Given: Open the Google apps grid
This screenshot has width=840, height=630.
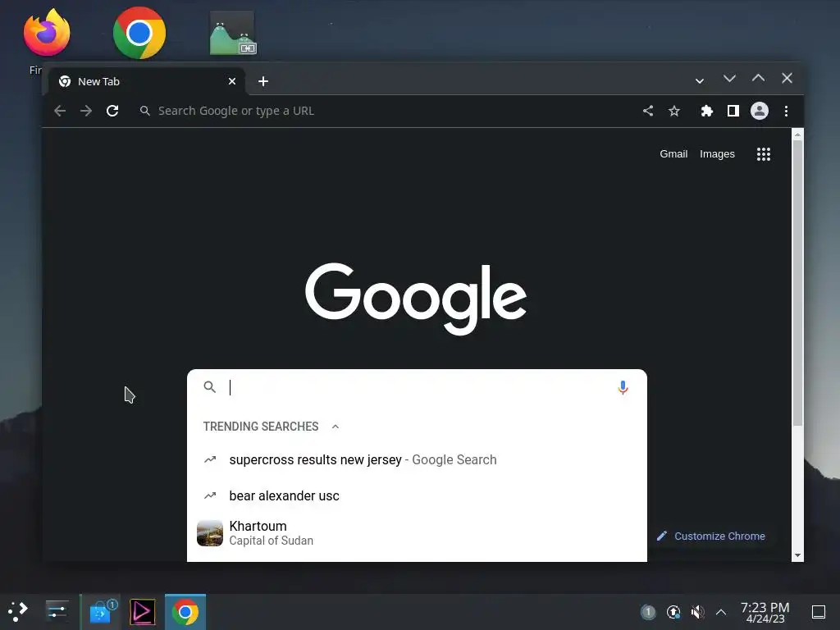Looking at the screenshot, I should pos(764,154).
